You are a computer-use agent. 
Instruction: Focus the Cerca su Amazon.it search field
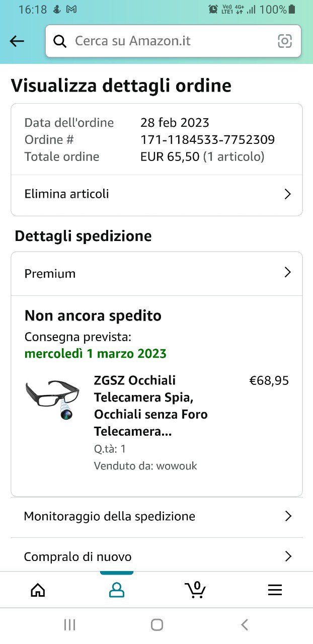[x=171, y=41]
